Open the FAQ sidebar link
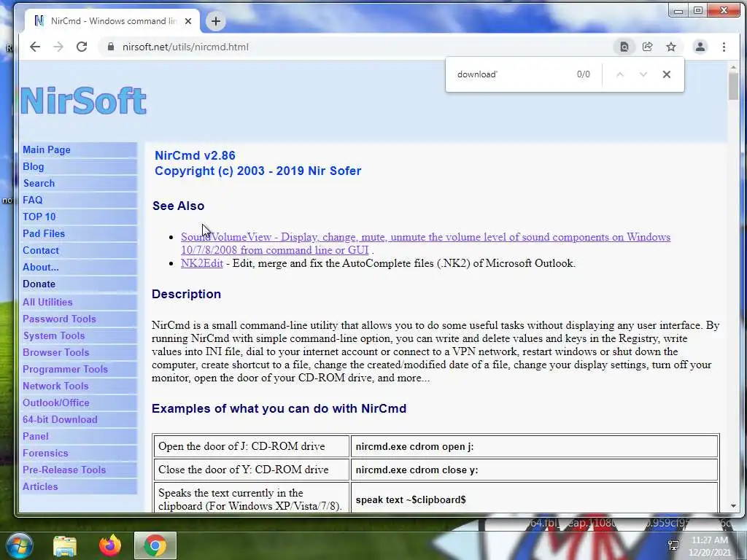747x560 pixels. tap(32, 200)
